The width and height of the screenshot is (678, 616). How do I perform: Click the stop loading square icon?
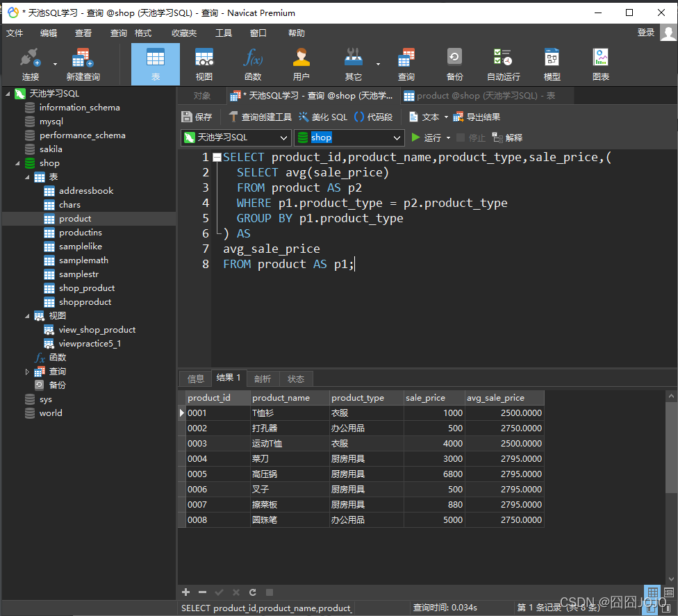pyautogui.click(x=270, y=592)
